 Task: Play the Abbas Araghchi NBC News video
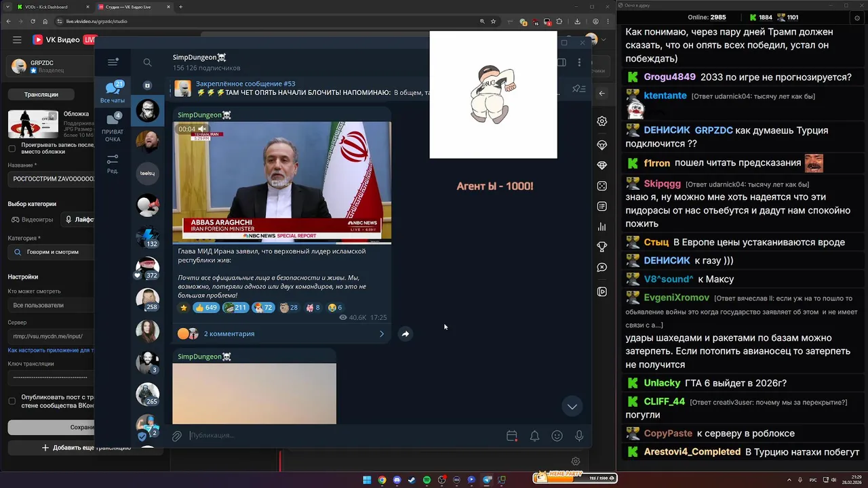(281, 182)
